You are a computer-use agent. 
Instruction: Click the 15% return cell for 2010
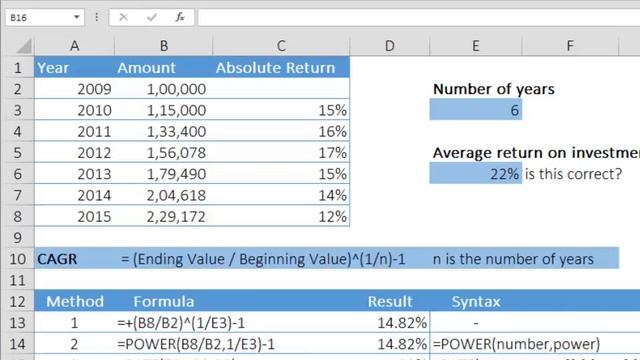tap(281, 110)
